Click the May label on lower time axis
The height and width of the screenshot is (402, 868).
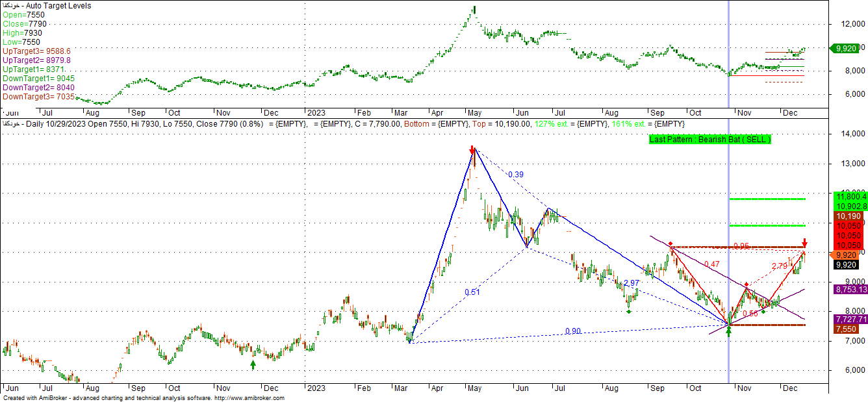point(475,388)
